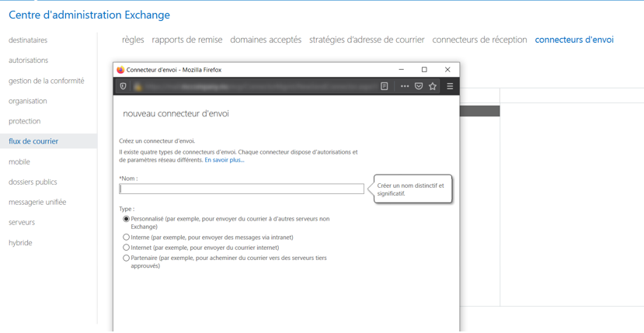
Task: Open messagerie unifiée in sidebar
Action: [x=37, y=202]
